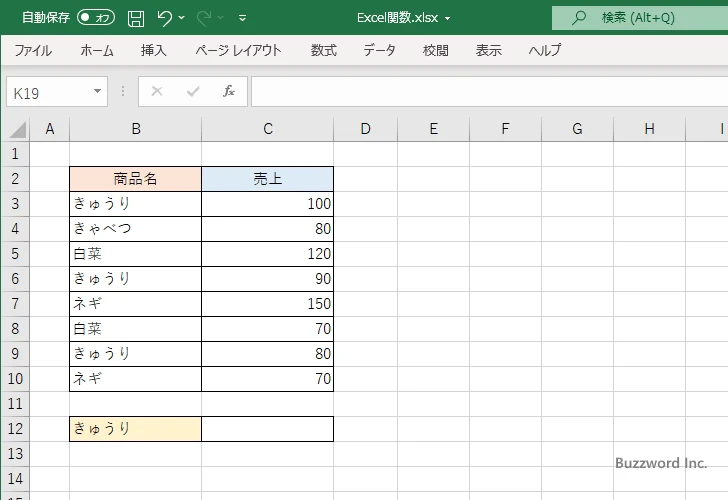
Task: Open the Excel関数.xlsx title dropdown
Action: (x=448, y=18)
